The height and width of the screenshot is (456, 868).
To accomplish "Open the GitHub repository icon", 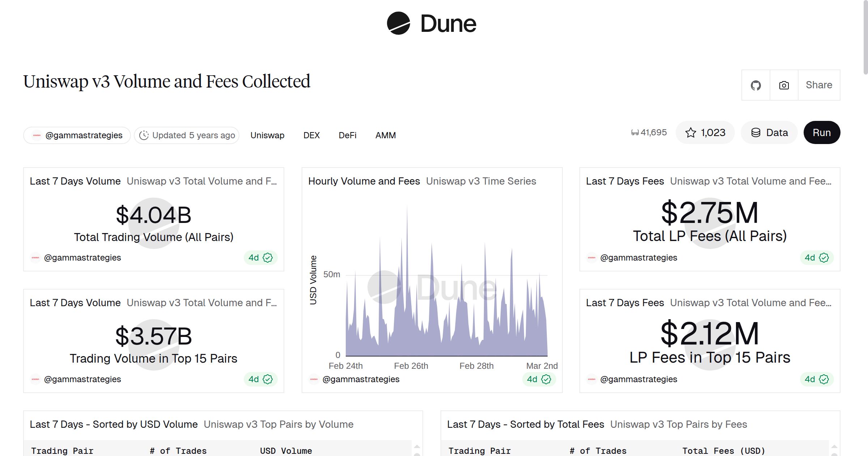I will tap(756, 85).
